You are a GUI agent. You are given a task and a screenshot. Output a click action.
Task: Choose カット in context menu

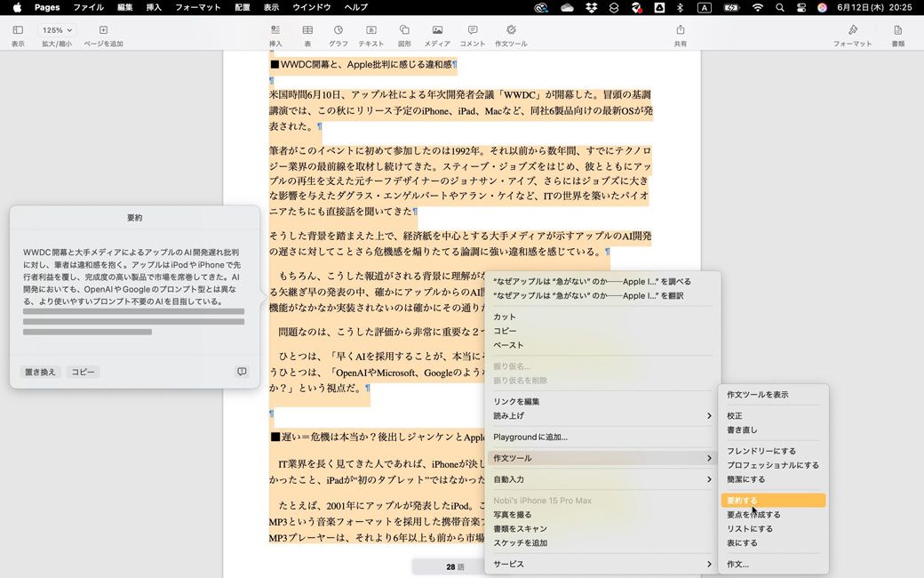(602, 317)
